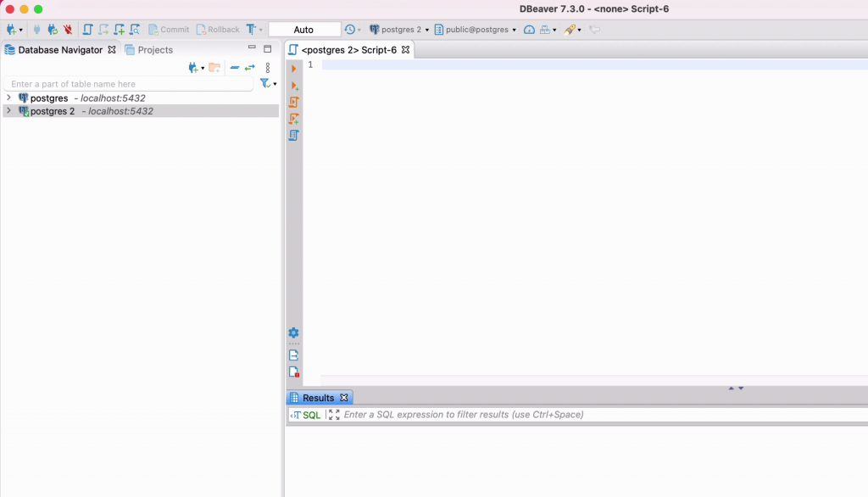Expand the postgres 2 connection tree node
Image resolution: width=868 pixels, height=497 pixels.
point(8,111)
